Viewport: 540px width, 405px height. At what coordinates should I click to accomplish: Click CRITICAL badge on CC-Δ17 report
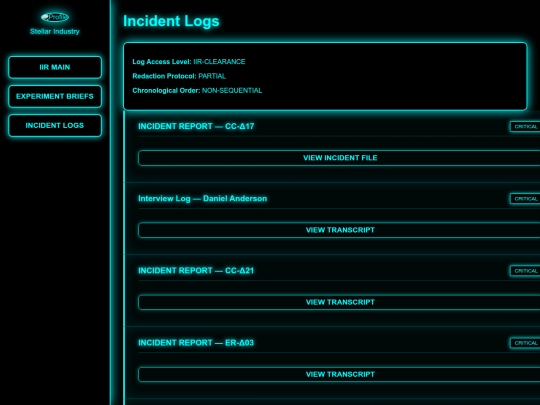[x=525, y=127]
